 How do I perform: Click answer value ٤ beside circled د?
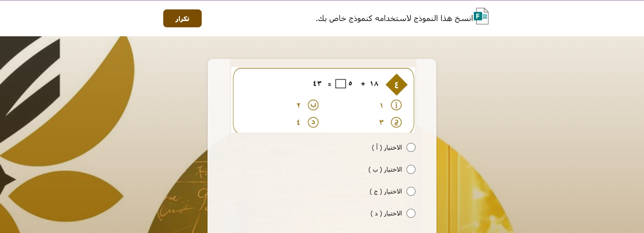coord(298,122)
